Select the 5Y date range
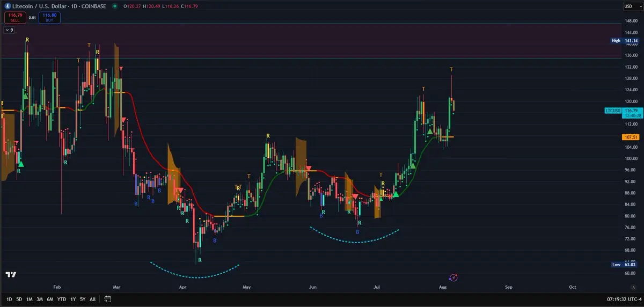The image size is (644, 307). [83, 299]
